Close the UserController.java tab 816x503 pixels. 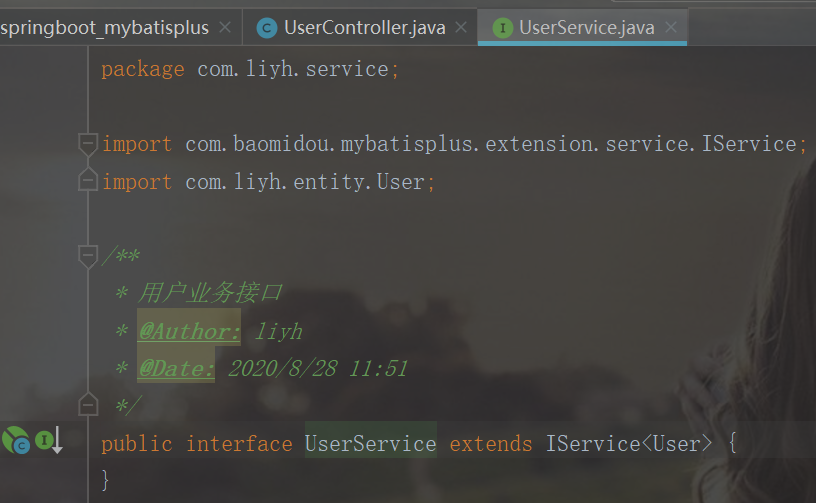[461, 27]
